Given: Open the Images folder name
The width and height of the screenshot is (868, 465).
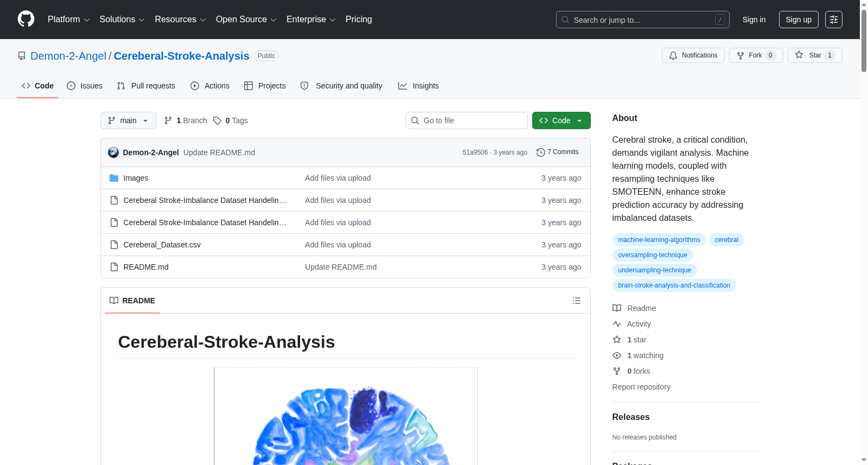Looking at the screenshot, I should point(136,178).
